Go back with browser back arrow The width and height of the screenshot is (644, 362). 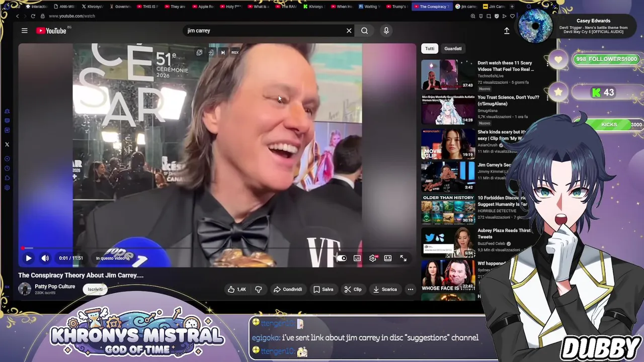pyautogui.click(x=18, y=16)
